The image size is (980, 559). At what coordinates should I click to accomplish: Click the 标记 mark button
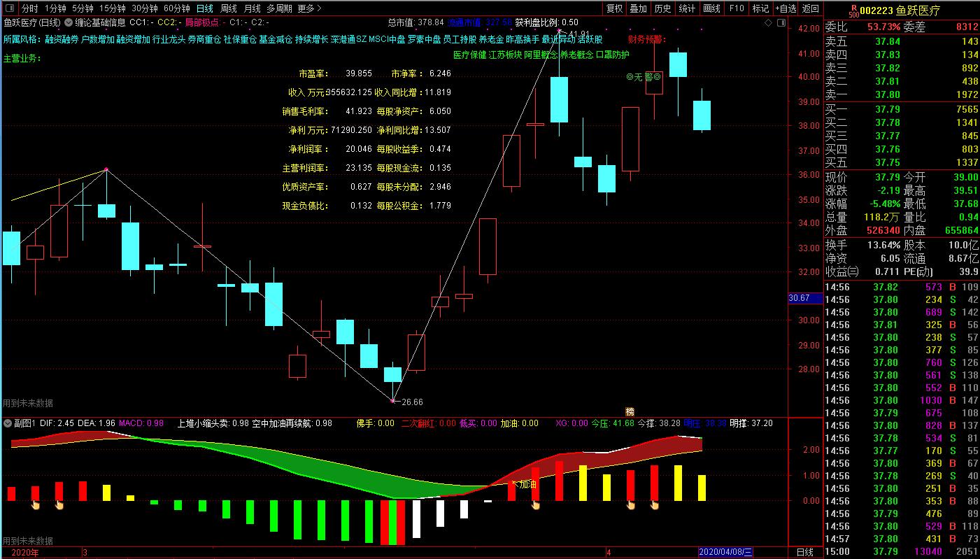click(x=760, y=8)
